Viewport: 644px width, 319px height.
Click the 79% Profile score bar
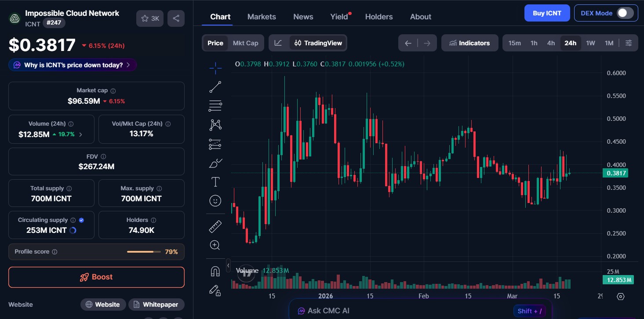(x=144, y=252)
